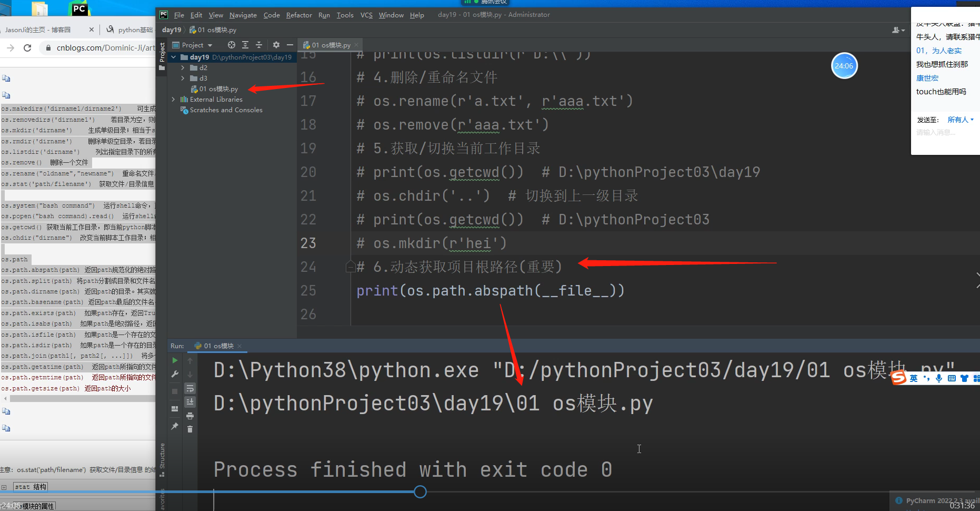Open the Refactor menu

click(x=299, y=15)
